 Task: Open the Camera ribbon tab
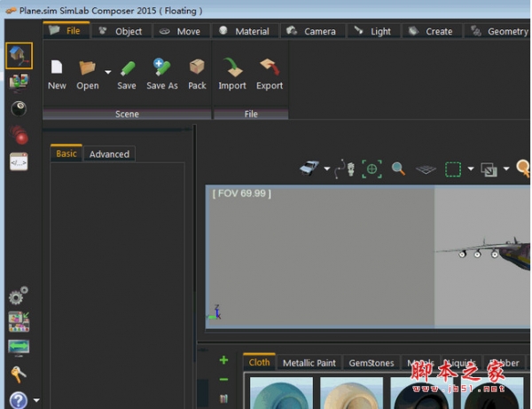[x=312, y=32]
